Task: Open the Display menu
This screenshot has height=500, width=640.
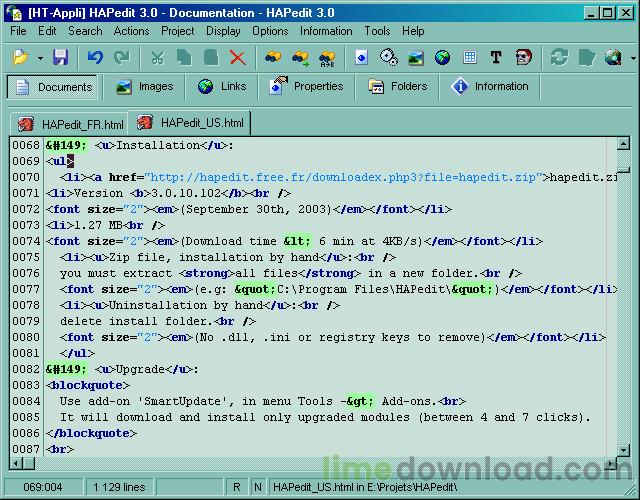Action: (223, 31)
